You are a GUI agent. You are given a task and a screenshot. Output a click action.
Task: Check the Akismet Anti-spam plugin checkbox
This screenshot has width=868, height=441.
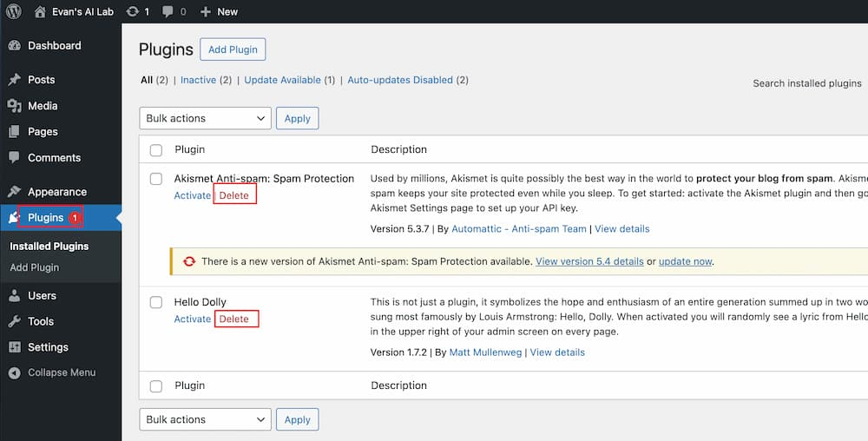pyautogui.click(x=156, y=179)
